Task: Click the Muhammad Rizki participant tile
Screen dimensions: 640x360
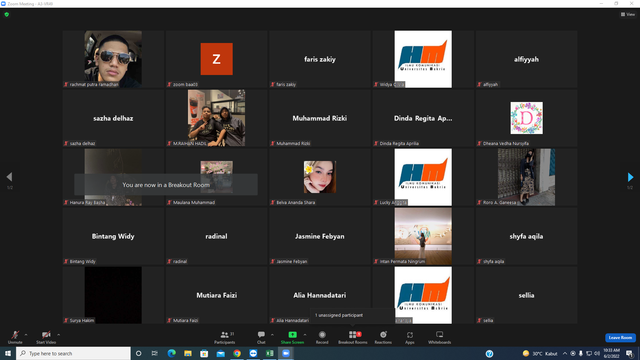Action: coord(320,118)
